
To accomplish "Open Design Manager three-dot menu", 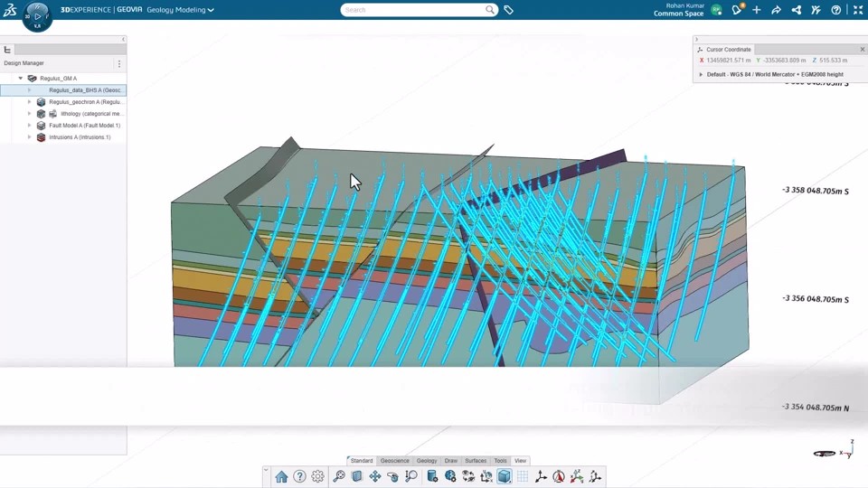I will 119,63.
